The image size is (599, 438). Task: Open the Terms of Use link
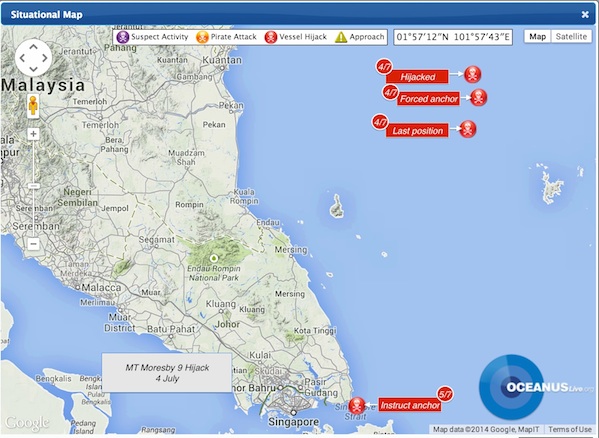tap(570, 429)
